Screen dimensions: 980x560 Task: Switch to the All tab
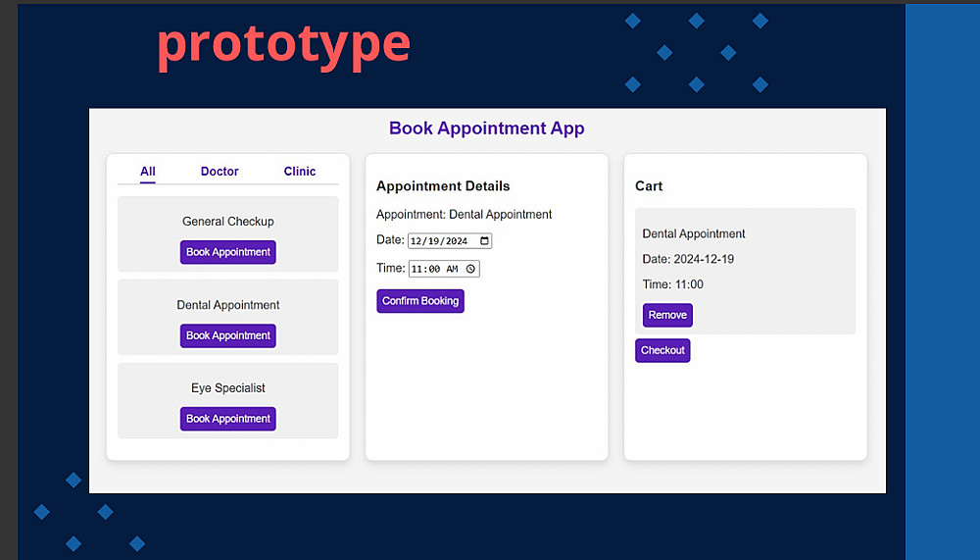click(148, 172)
